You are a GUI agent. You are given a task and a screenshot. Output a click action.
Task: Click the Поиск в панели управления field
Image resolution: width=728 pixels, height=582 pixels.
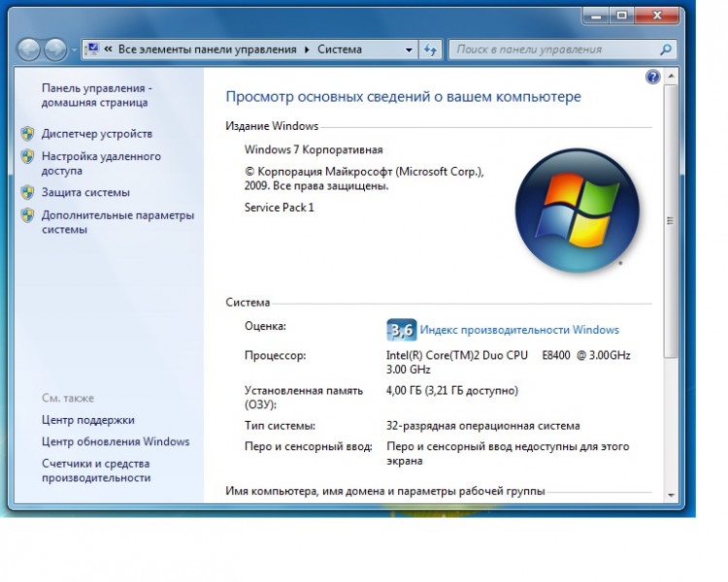553,49
